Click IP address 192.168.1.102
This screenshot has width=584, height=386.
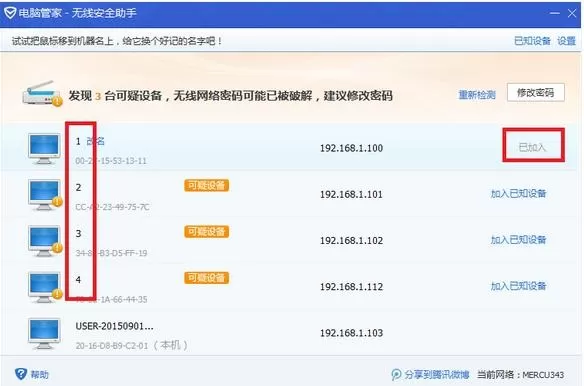(x=352, y=241)
